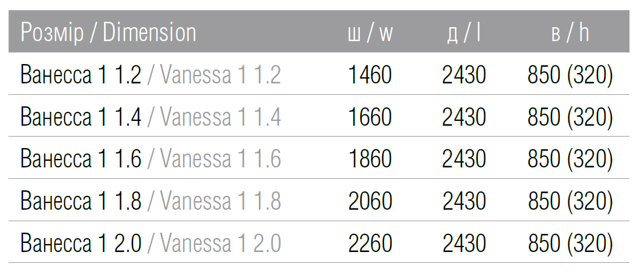The height and width of the screenshot is (278, 644).
Task: Select the 'в / h' column header
Action: pyautogui.click(x=570, y=33)
